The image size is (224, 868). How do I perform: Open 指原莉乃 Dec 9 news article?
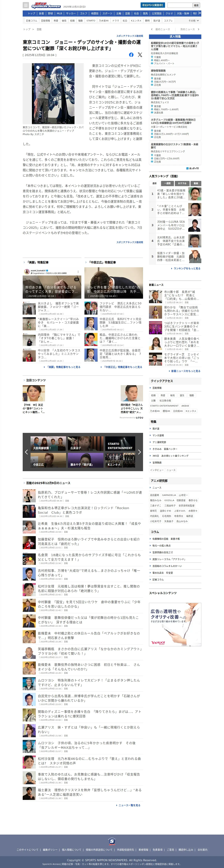(x=83, y=496)
